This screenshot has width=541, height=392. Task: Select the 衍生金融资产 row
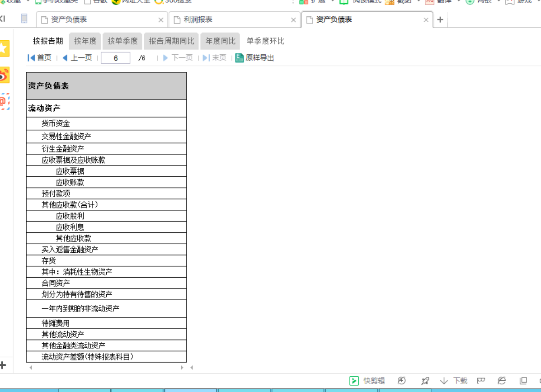[x=106, y=149]
